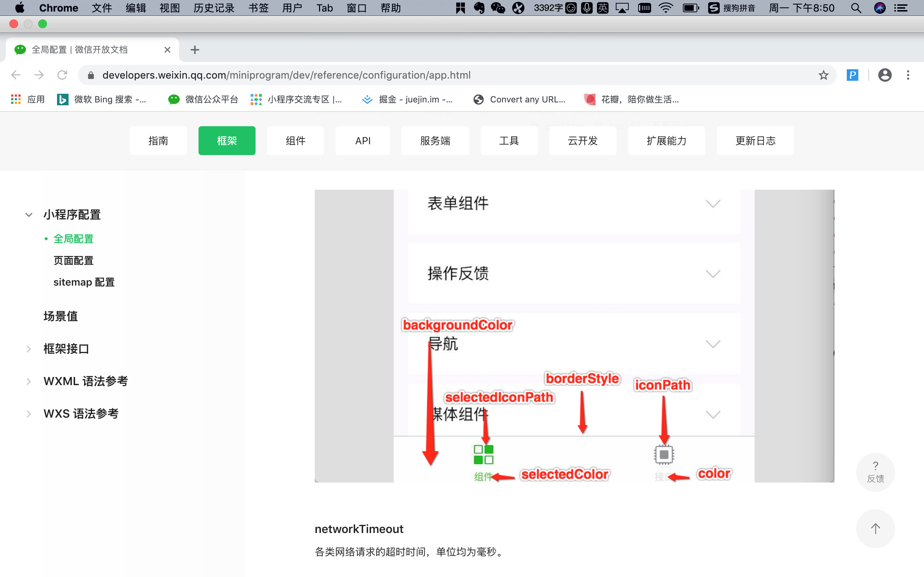Close the 全局配置 browser tab

coord(167,50)
